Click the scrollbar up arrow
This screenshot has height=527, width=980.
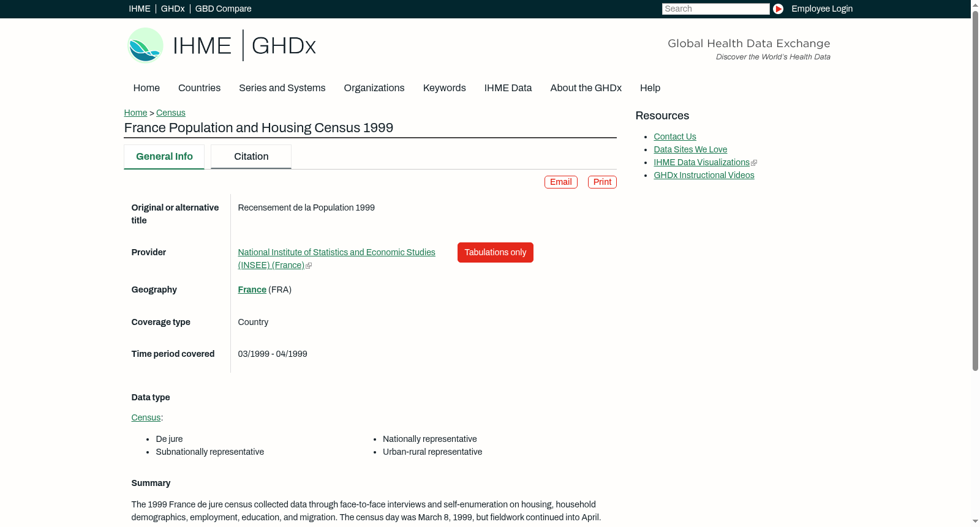click(x=975, y=4)
